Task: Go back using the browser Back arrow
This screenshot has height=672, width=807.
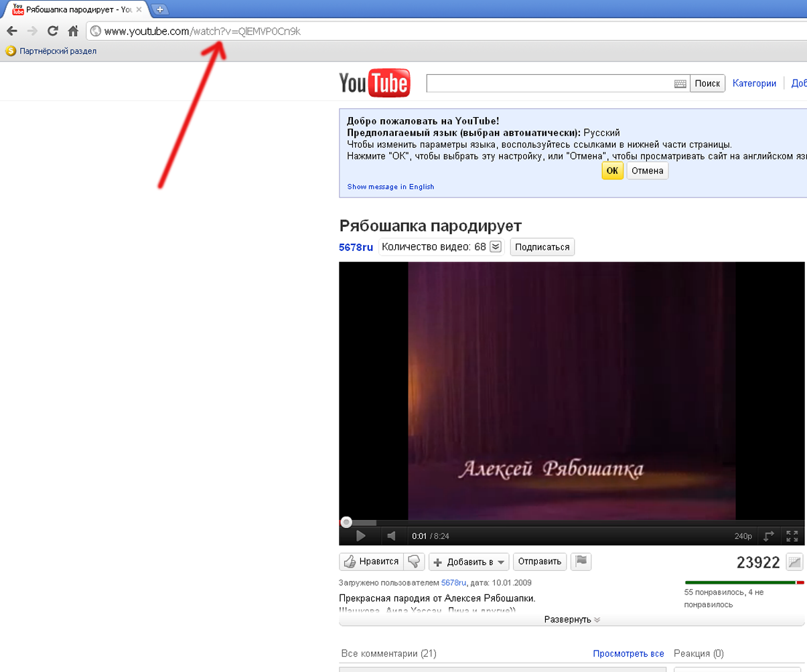Action: (x=11, y=31)
